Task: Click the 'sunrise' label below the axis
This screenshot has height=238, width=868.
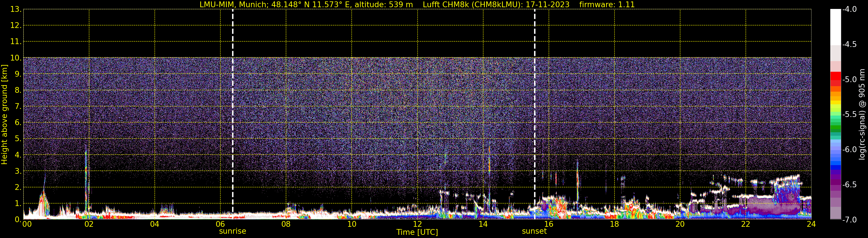Action: click(x=233, y=231)
